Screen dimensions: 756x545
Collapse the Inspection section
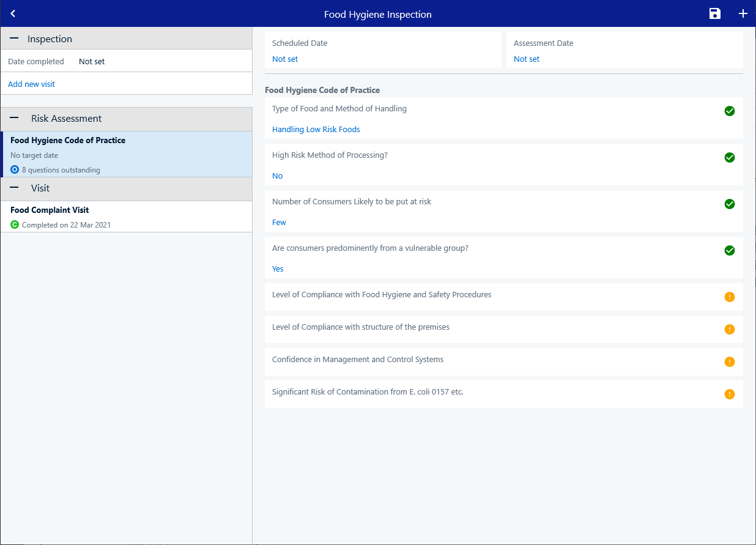(14, 39)
